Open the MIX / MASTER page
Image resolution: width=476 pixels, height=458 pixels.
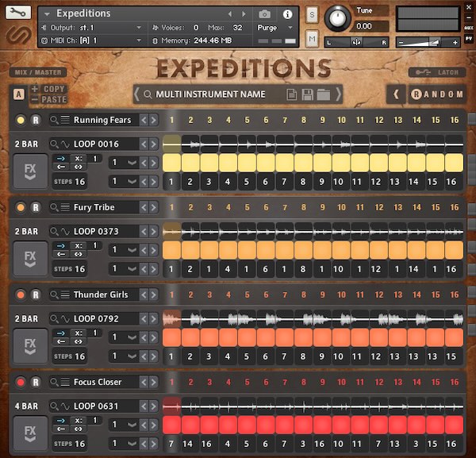tap(38, 72)
